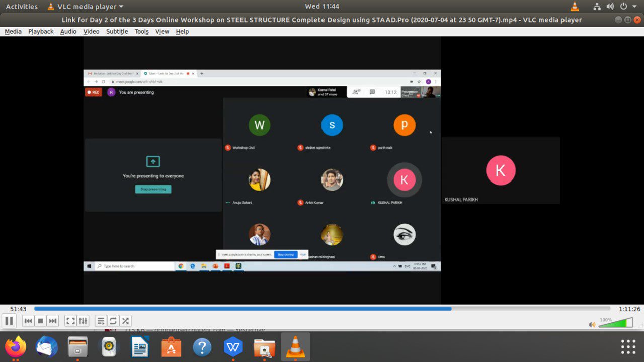Viewport: 644px width, 362px height.
Task: Open the Media menu
Action: 13,31
